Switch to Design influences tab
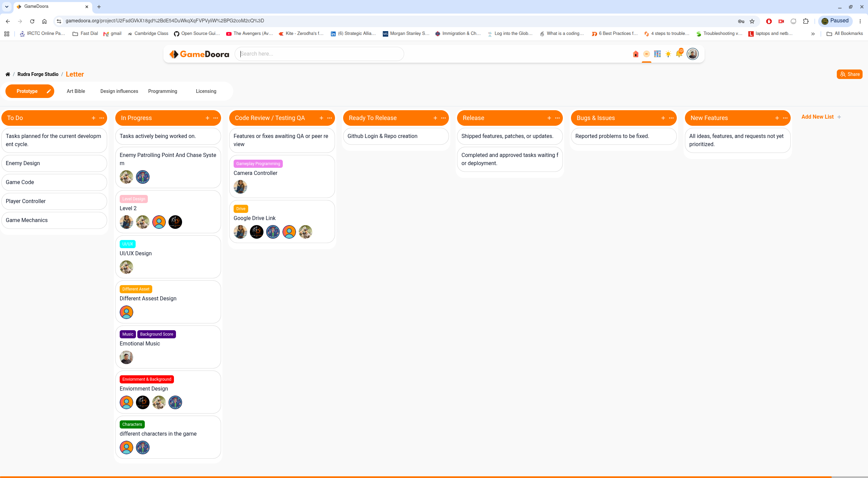This screenshot has width=868, height=478. coord(119,91)
